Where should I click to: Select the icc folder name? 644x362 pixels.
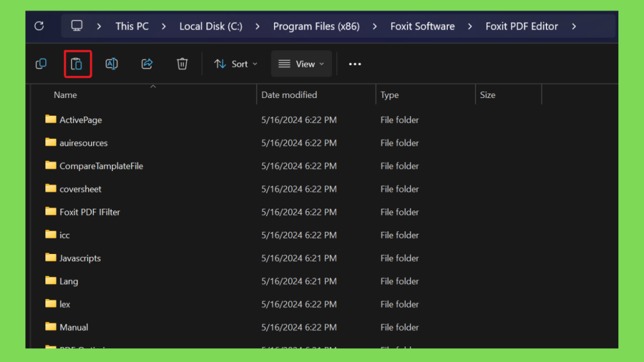tap(65, 235)
